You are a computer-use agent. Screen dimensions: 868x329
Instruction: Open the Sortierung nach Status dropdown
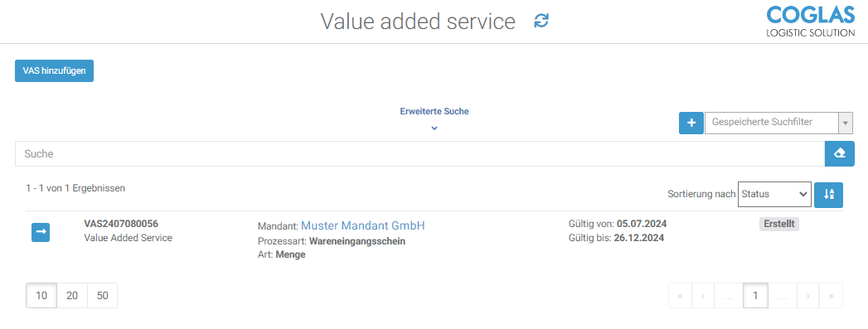[x=774, y=194]
